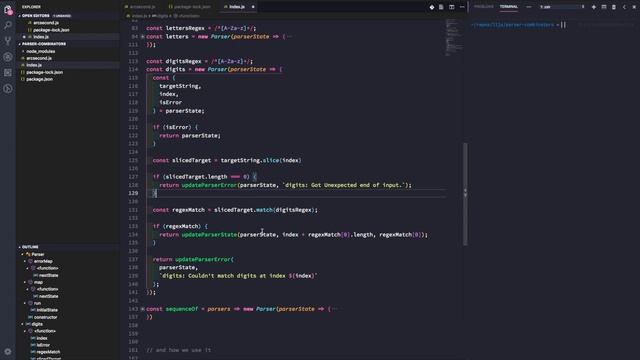The image size is (640, 360).
Task: Open the Extensions view in activity bar
Action: [8, 73]
